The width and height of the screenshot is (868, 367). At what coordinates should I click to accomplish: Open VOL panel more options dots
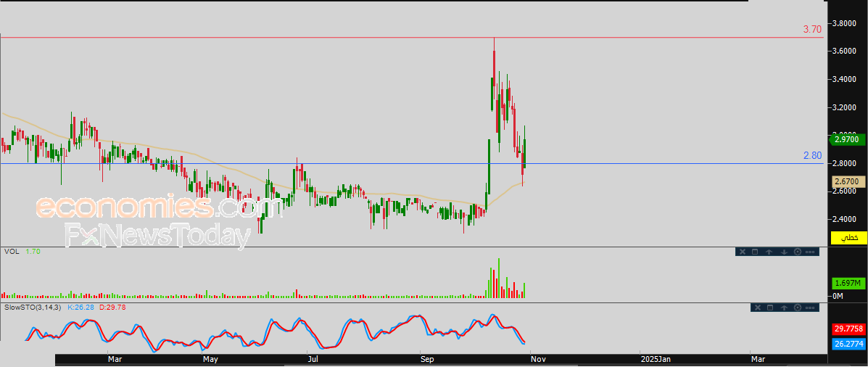(x=811, y=252)
